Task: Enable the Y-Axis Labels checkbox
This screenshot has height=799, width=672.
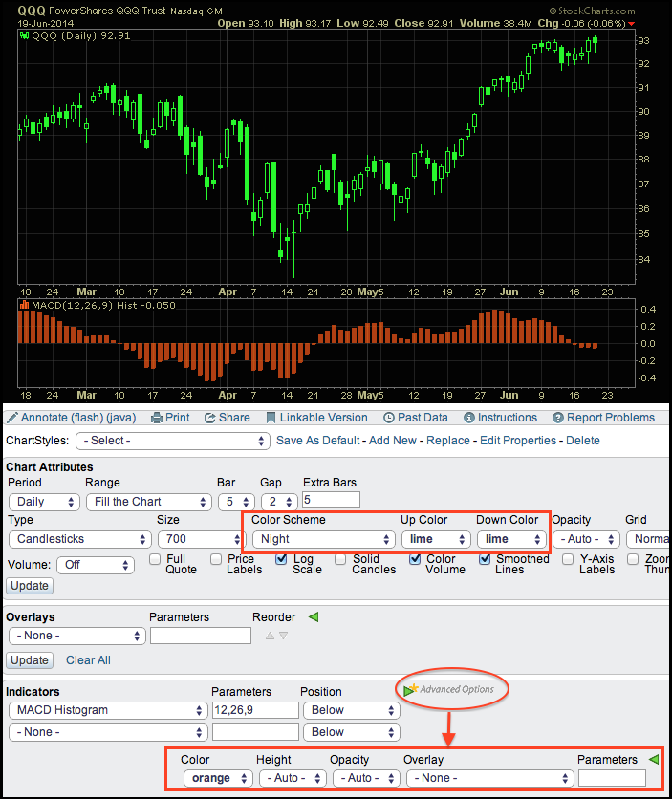Action: coord(568,559)
